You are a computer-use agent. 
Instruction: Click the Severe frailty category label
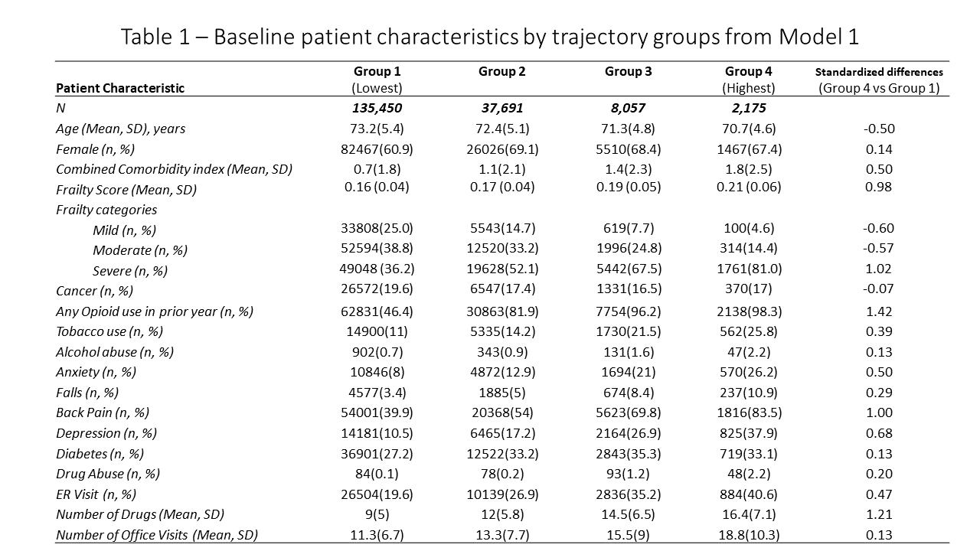click(x=129, y=270)
